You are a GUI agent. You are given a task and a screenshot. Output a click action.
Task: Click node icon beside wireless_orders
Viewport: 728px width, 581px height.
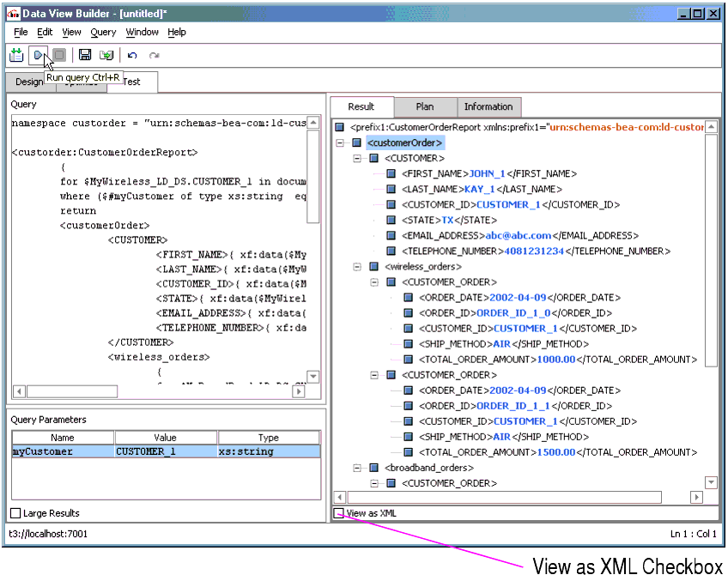(x=373, y=266)
